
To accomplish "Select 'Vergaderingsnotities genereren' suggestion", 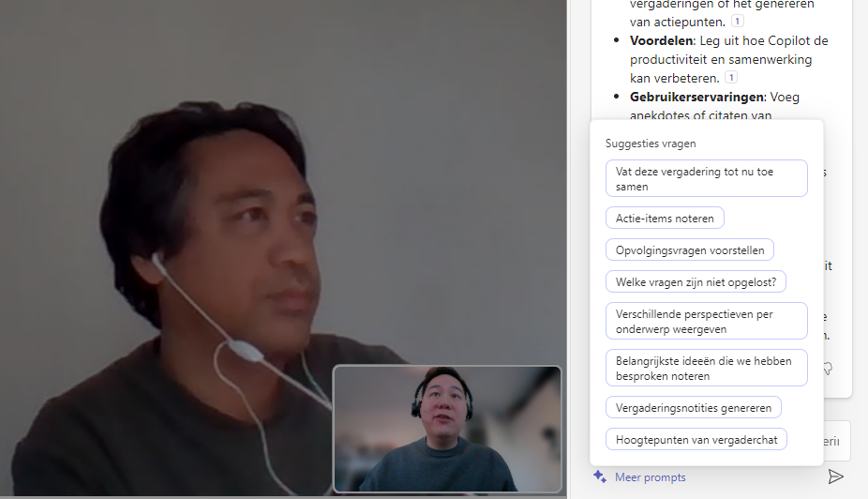I will pyautogui.click(x=693, y=408).
